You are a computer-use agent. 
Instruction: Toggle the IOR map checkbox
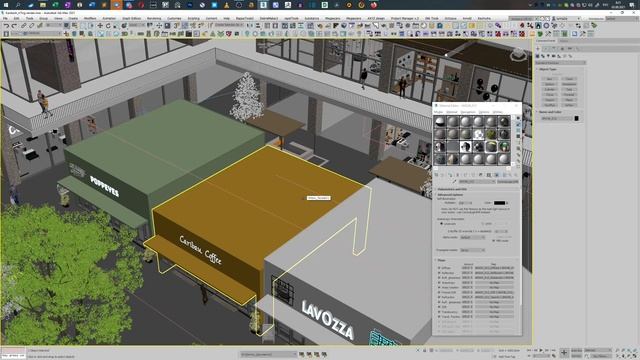tap(439, 307)
